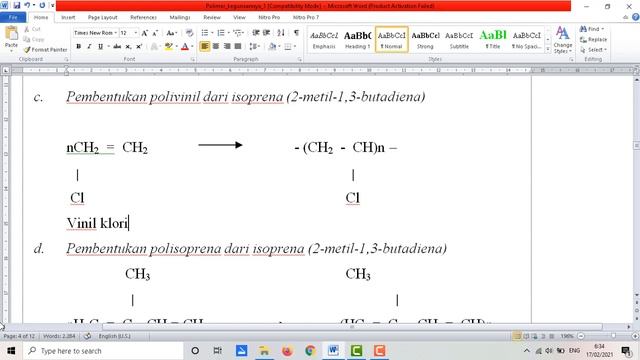Click the Windows Start button
This screenshot has width=640, height=360.
coord(11,351)
